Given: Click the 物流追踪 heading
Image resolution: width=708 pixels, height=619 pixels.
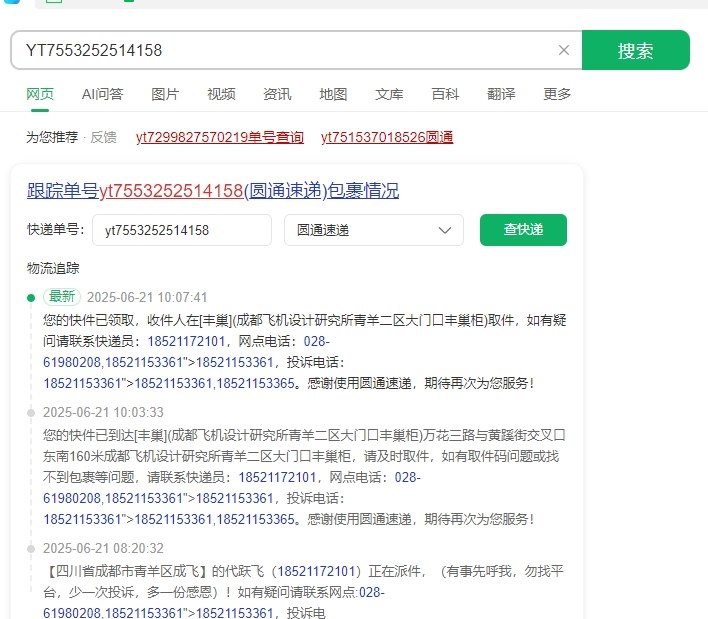Looking at the screenshot, I should [53, 268].
